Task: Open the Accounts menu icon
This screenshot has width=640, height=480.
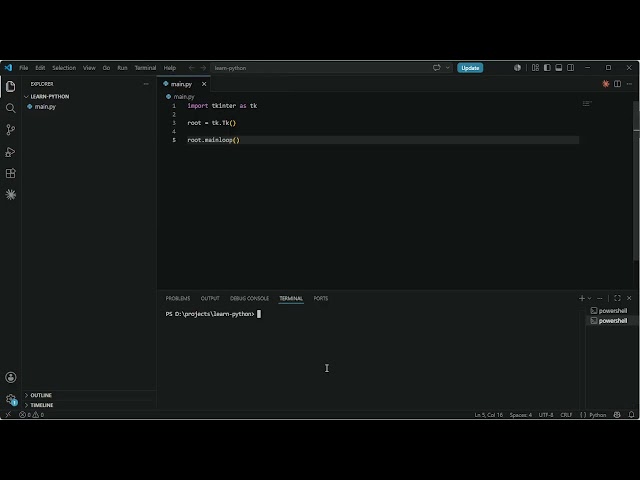Action: [x=11, y=377]
